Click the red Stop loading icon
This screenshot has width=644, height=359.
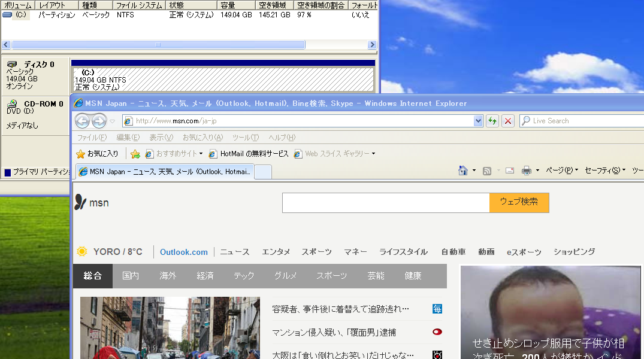coord(508,121)
